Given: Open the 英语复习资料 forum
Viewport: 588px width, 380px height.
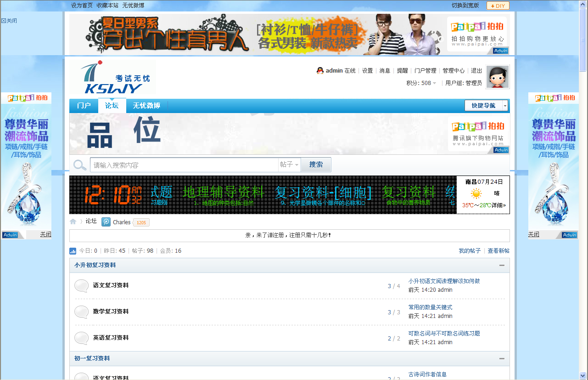Looking at the screenshot, I should tap(111, 338).
